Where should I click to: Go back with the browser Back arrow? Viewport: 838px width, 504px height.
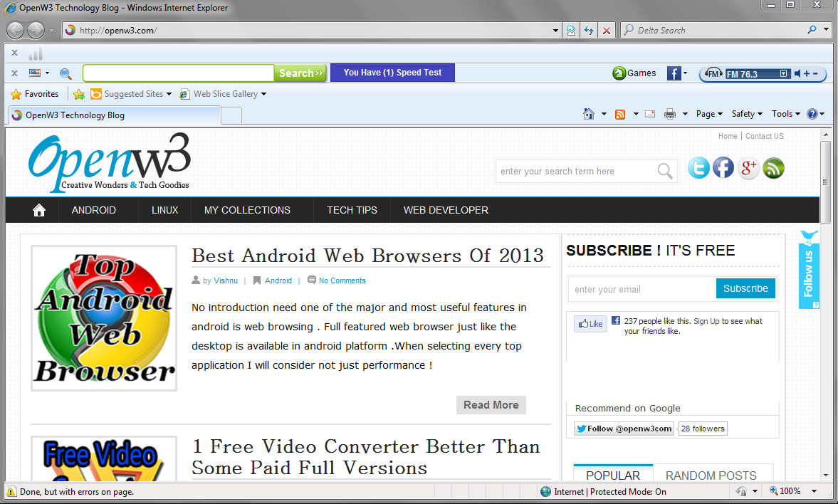click(x=16, y=30)
